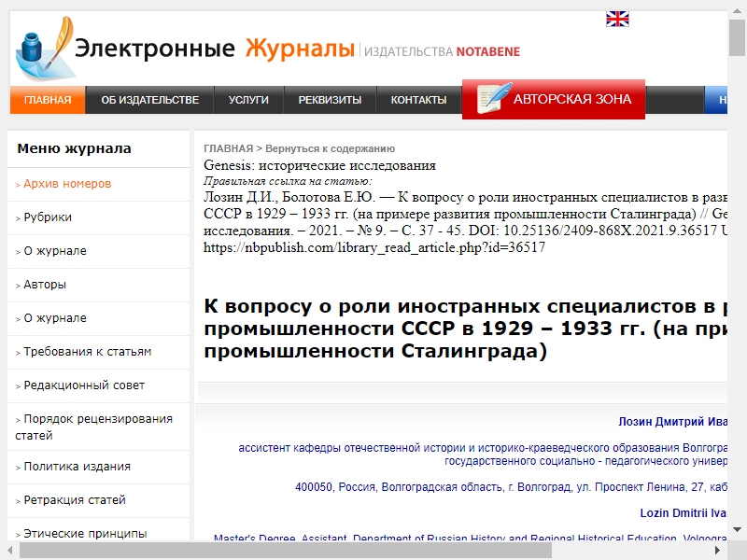Click the author name Лозин Дмитрий

[x=672, y=422]
